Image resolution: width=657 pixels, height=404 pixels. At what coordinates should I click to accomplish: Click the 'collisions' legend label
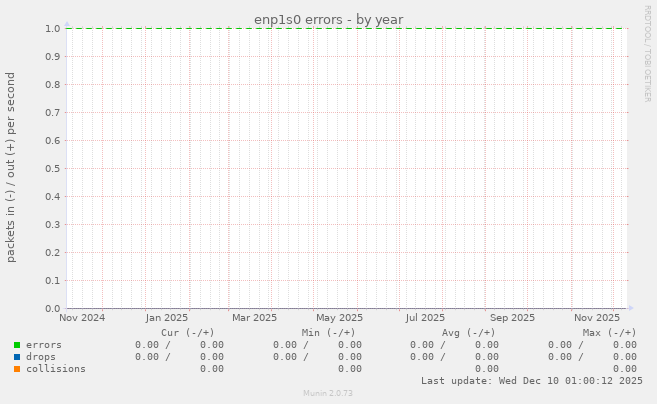[56, 369]
